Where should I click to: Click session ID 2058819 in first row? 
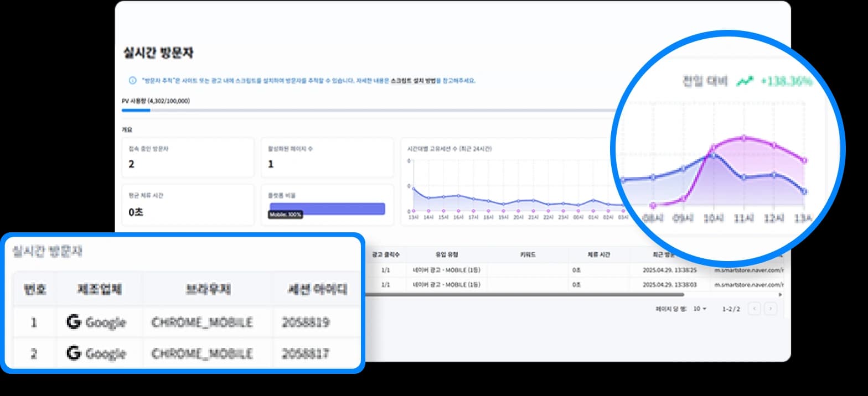306,322
